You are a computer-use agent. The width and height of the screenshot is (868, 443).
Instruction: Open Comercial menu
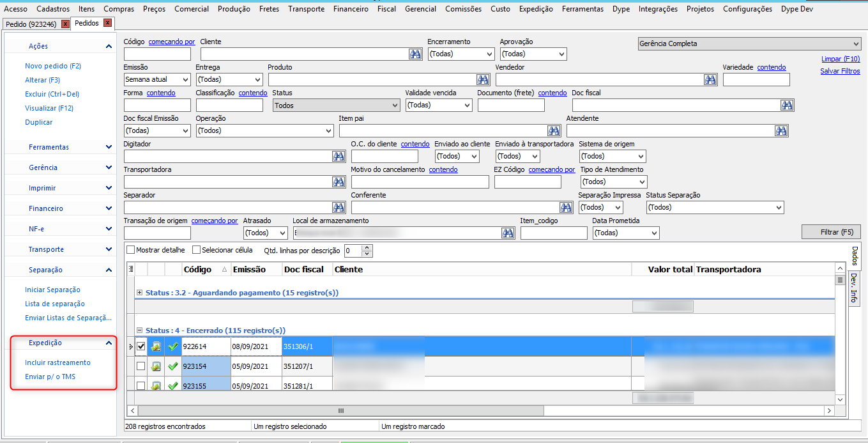192,9
